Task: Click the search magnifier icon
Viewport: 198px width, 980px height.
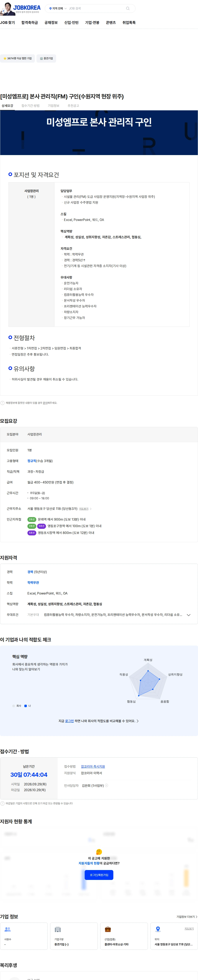Action: (x=127, y=8)
